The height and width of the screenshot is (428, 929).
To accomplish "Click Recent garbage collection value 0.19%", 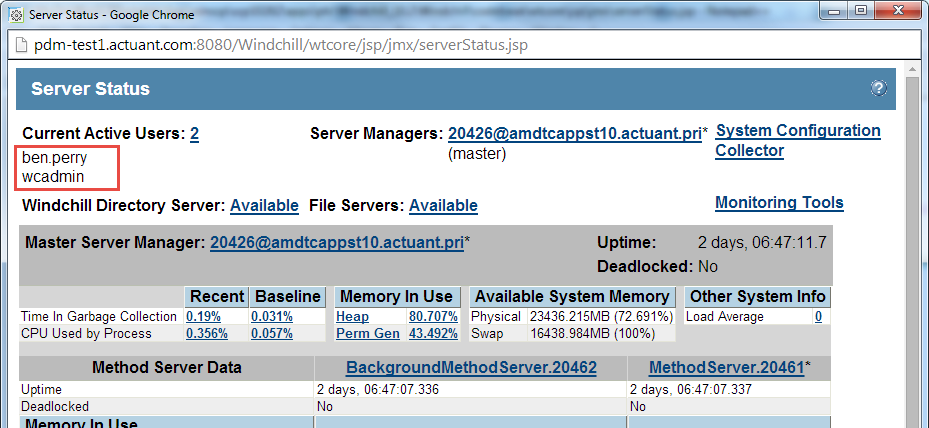I will tap(203, 317).
